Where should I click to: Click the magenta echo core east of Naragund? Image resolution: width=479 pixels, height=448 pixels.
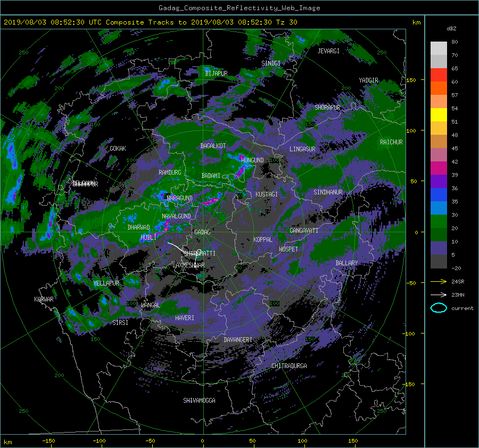coord(211,201)
